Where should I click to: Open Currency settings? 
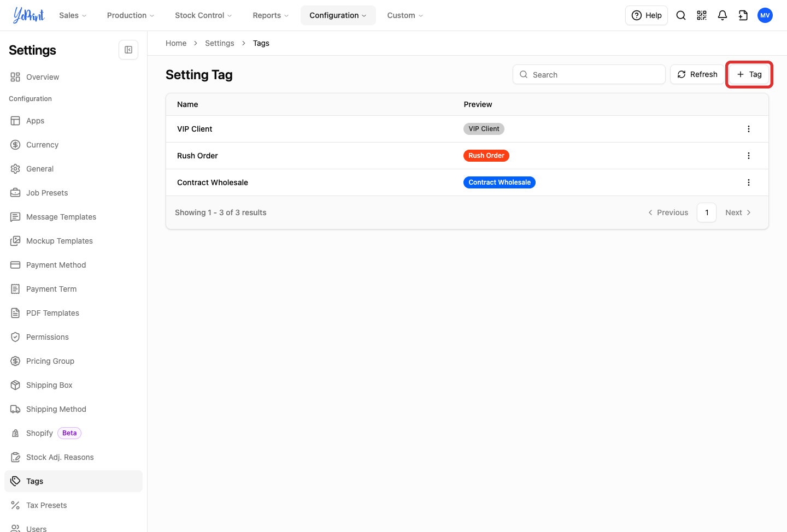point(73,145)
